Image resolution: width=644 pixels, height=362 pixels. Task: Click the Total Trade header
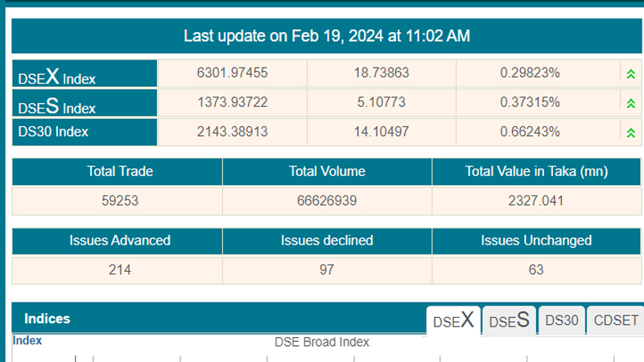[x=117, y=171]
